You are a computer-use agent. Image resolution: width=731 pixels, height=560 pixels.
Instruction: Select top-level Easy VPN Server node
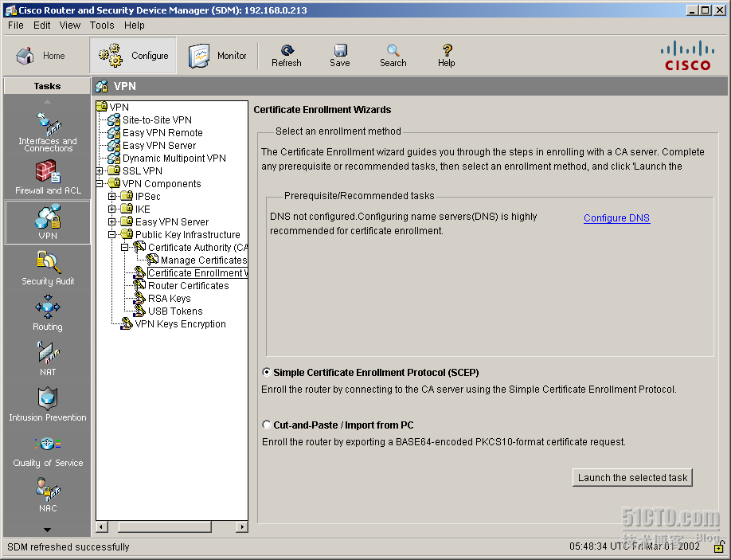(x=159, y=146)
